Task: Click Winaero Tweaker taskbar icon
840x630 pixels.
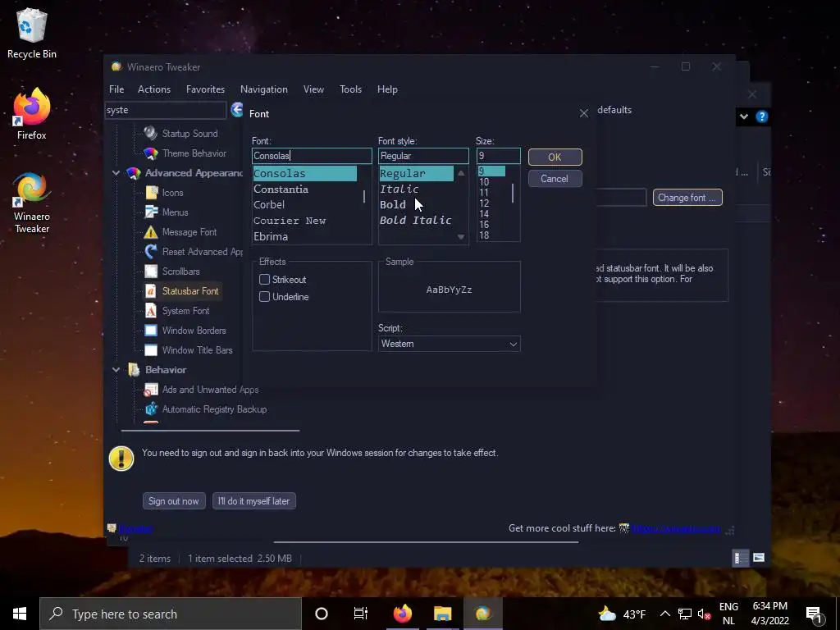Action: pos(483,614)
